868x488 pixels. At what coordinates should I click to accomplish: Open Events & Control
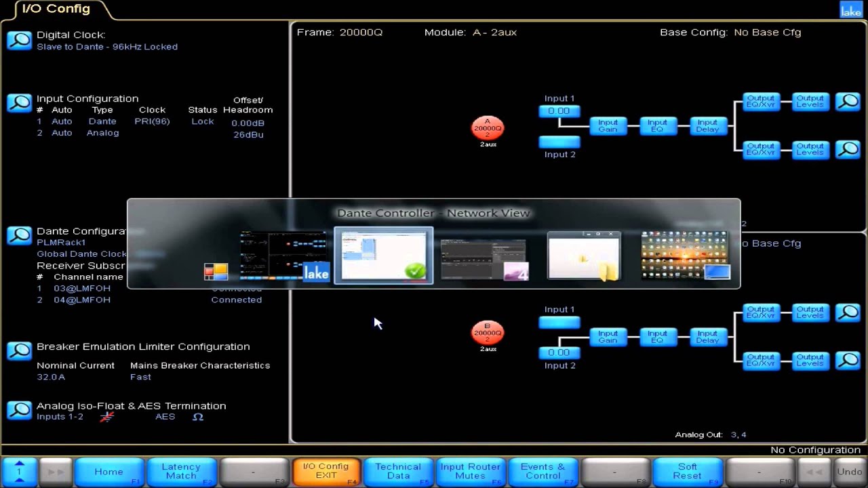542,472
